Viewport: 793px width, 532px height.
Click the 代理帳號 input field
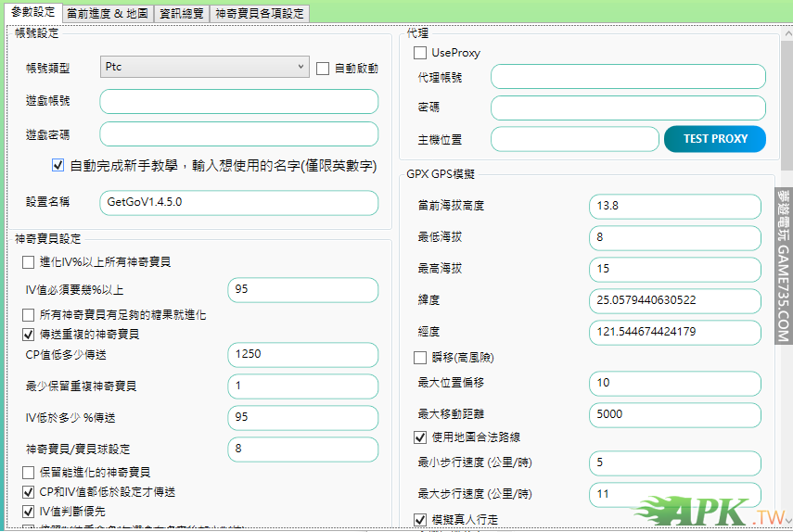(628, 77)
